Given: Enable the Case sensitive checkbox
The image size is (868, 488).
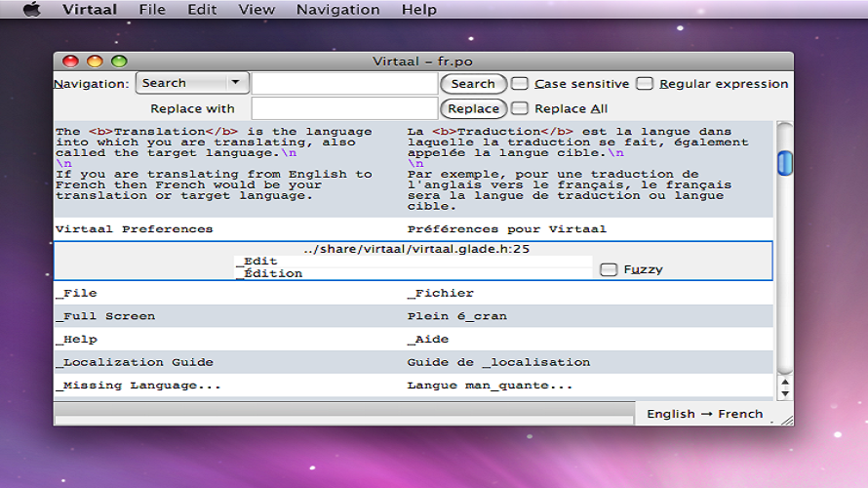Looking at the screenshot, I should click(519, 84).
